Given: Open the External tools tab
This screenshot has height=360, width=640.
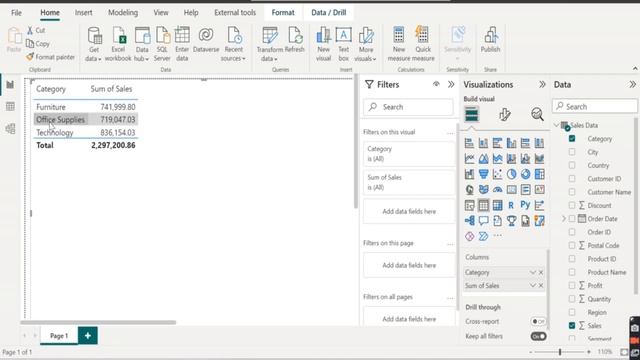Looking at the screenshot, I should tap(235, 13).
